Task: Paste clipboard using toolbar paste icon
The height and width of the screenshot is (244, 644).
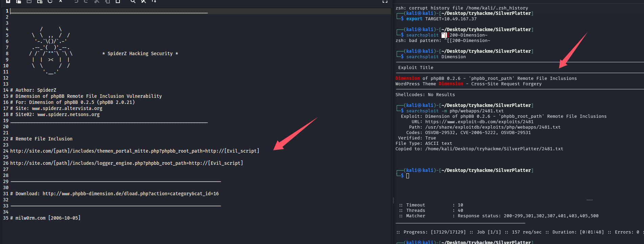Action: pos(118,1)
